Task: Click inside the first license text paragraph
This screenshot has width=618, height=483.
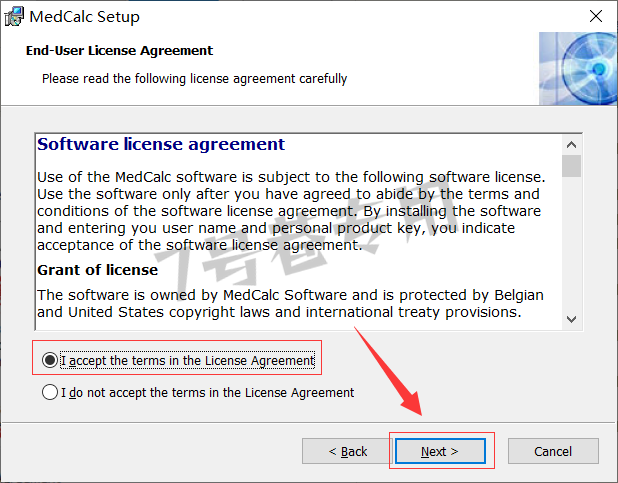Action: (x=292, y=211)
